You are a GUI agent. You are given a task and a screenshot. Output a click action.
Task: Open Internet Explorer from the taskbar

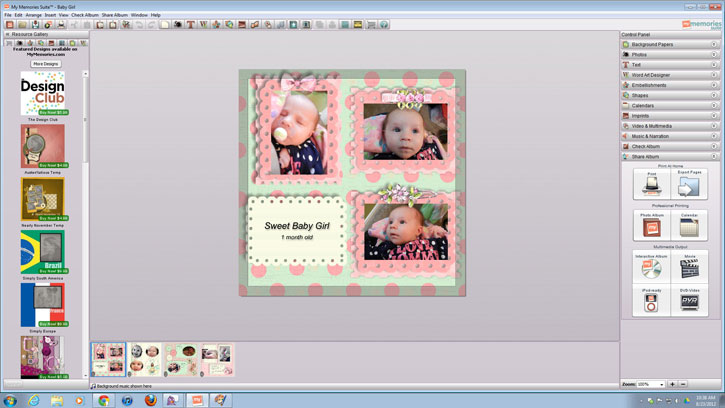[34, 400]
